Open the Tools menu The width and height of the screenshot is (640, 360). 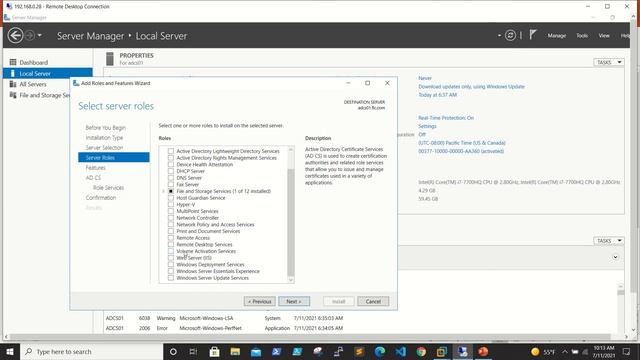pos(582,36)
